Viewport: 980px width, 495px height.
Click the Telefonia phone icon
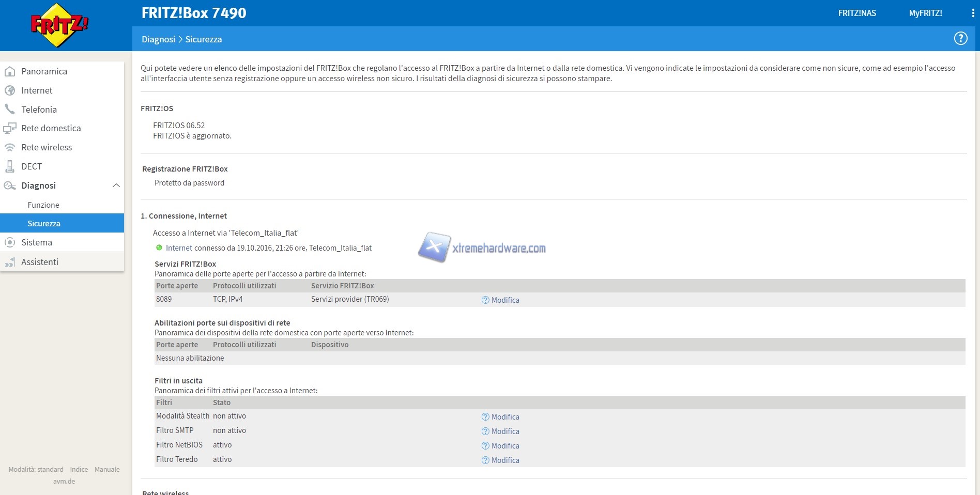tap(10, 109)
